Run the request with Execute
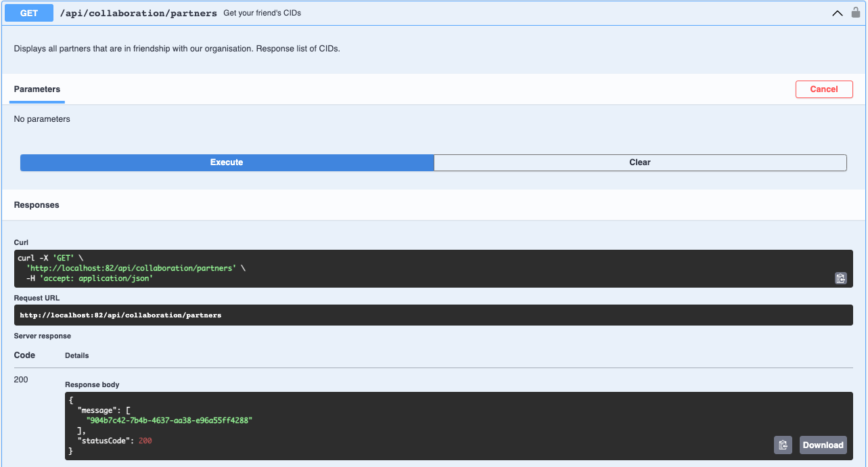This screenshot has height=467, width=868. pyautogui.click(x=227, y=162)
